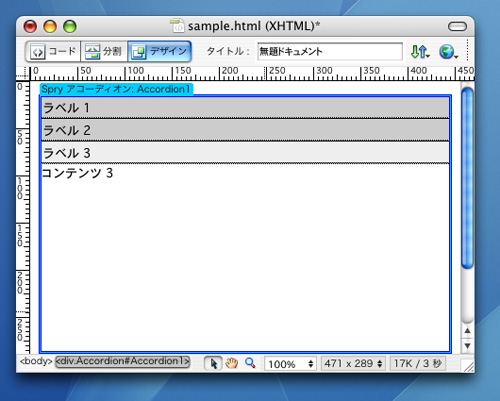500x401 pixels.
Task: Expand accordion panel ラベル 1
Action: coord(245,108)
